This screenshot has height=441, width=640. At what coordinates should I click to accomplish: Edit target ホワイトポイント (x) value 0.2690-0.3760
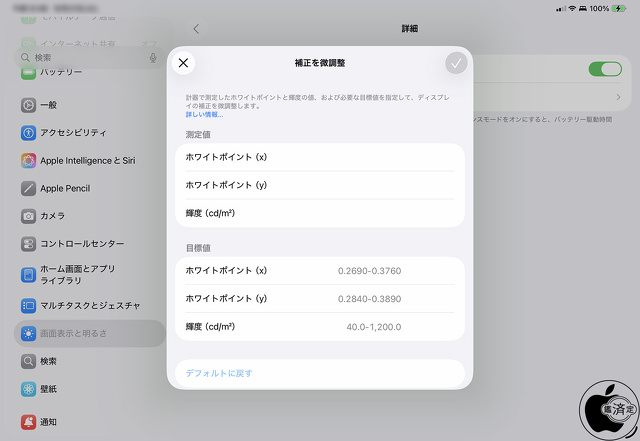point(369,271)
